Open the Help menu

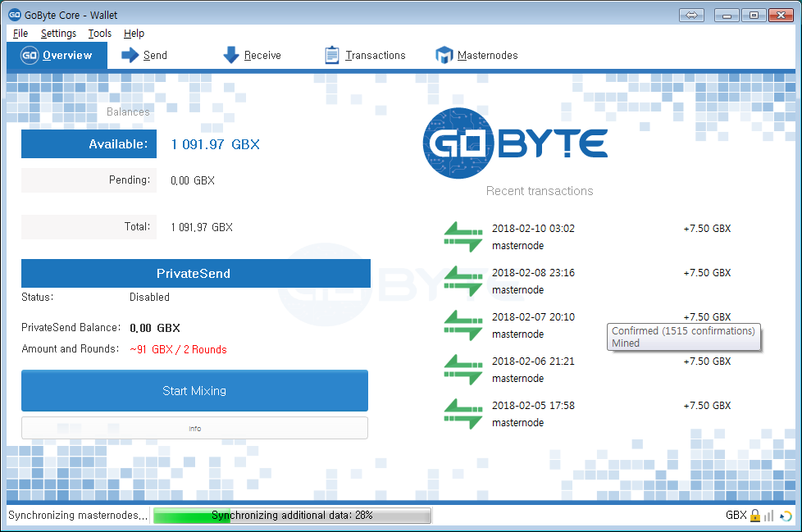pos(134,34)
